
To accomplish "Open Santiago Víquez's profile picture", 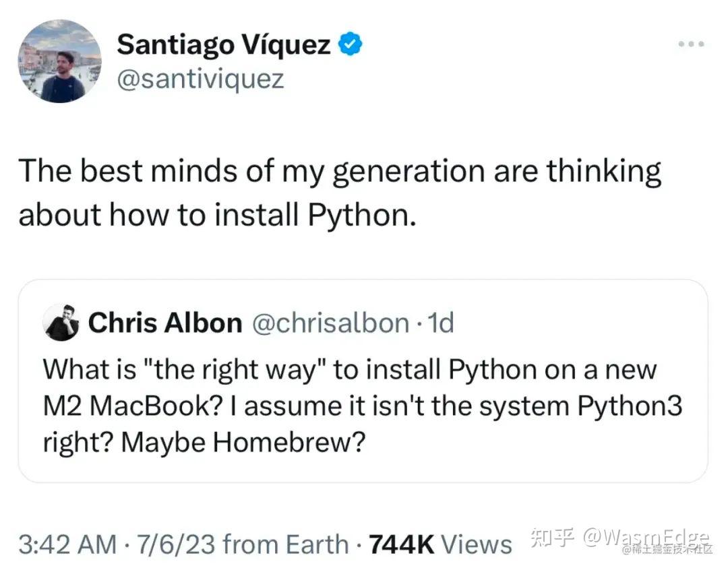I will [x=60, y=61].
